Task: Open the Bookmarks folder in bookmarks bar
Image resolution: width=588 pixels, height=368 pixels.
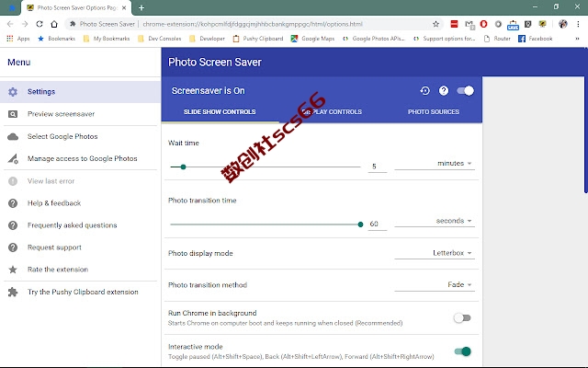Action: pos(56,39)
